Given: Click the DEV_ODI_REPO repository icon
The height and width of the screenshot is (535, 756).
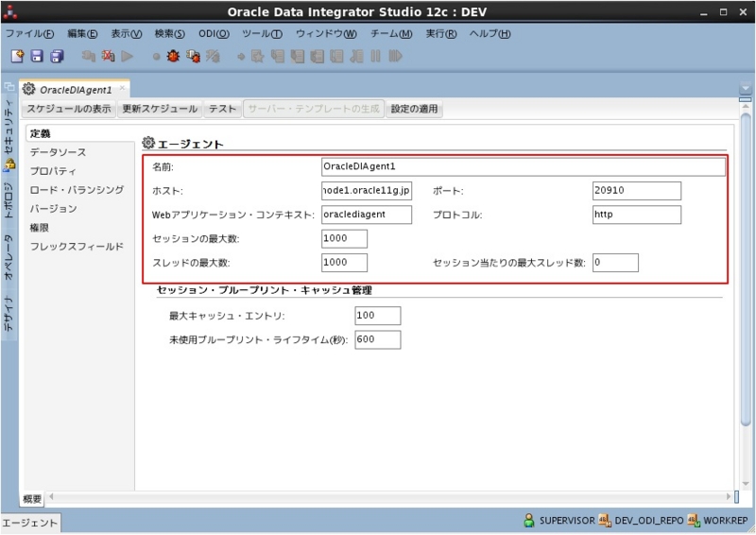Looking at the screenshot, I should pyautogui.click(x=605, y=520).
